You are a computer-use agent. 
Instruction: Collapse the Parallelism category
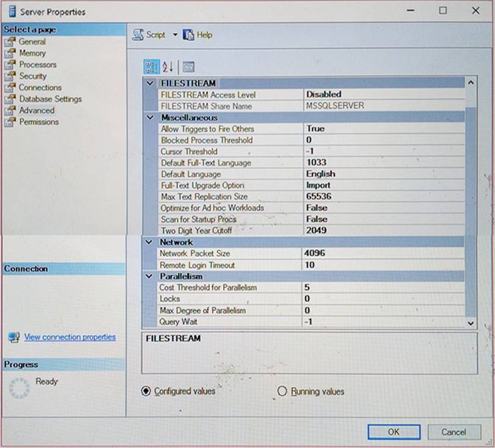point(150,276)
